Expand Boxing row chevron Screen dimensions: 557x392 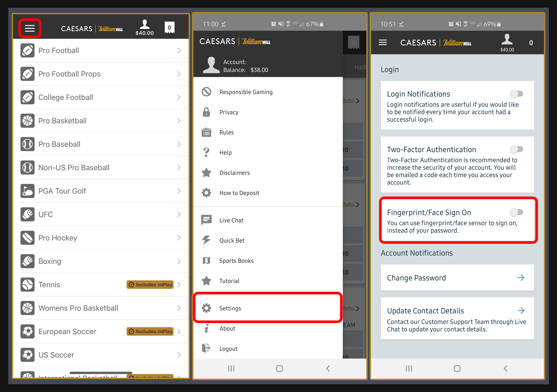179,261
